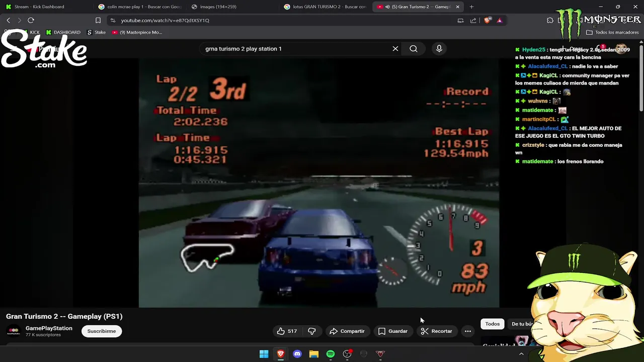644x362 pixels.
Task: Open the Masterpiece Mo... bookmark
Action: pos(137,32)
